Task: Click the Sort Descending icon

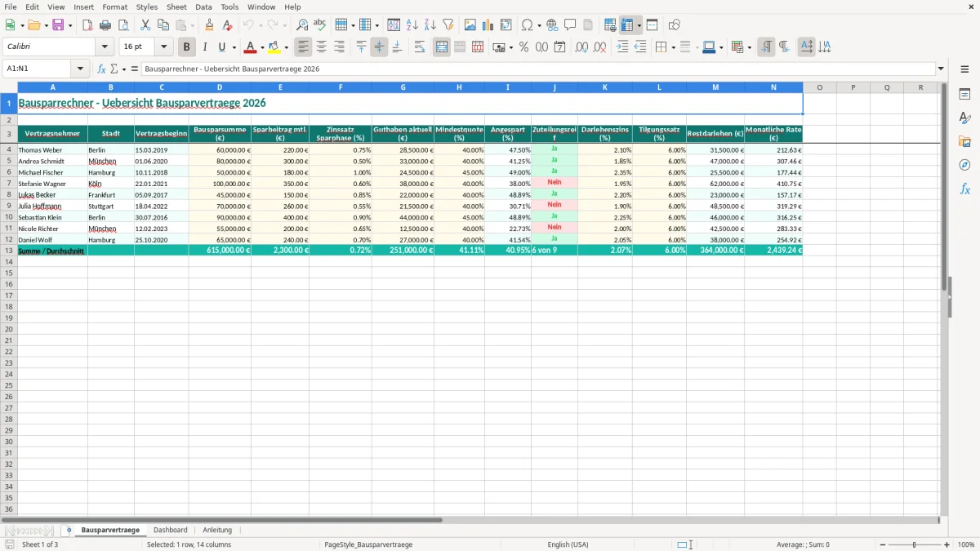Action: pos(430,25)
